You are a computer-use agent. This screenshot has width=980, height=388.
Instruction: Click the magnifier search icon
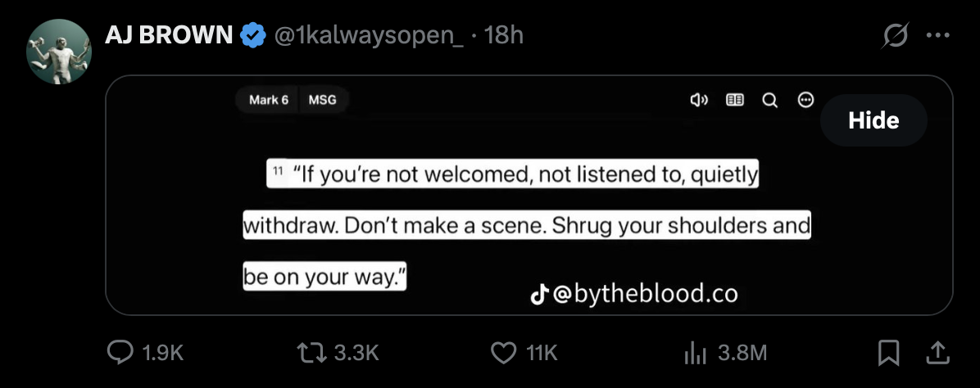click(769, 100)
